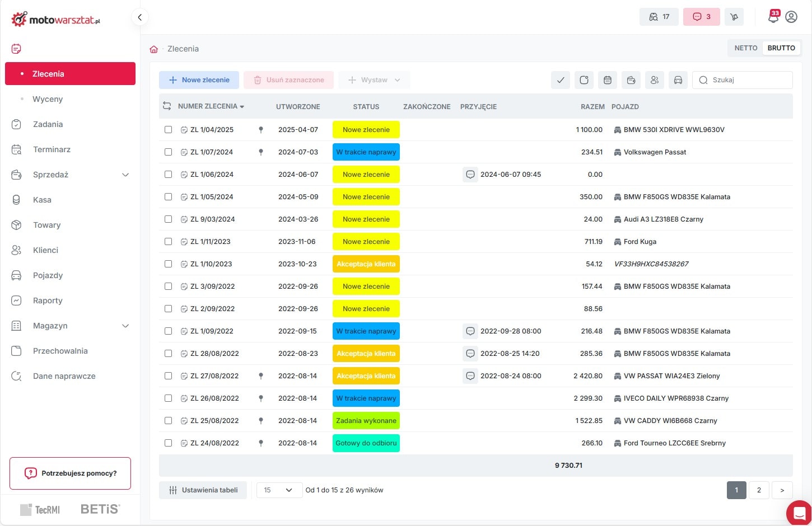The height and width of the screenshot is (526, 812).
Task: Open notifications bell with 33 badge
Action: [773, 17]
